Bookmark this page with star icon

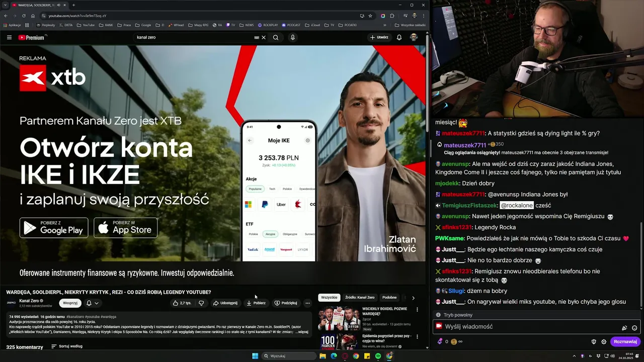tap(370, 16)
